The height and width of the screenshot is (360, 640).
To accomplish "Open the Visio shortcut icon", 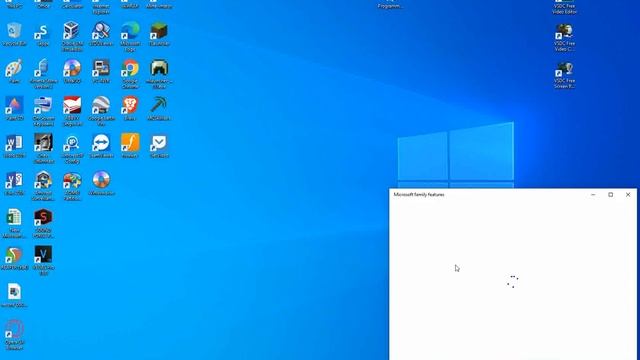I will (x=14, y=181).
